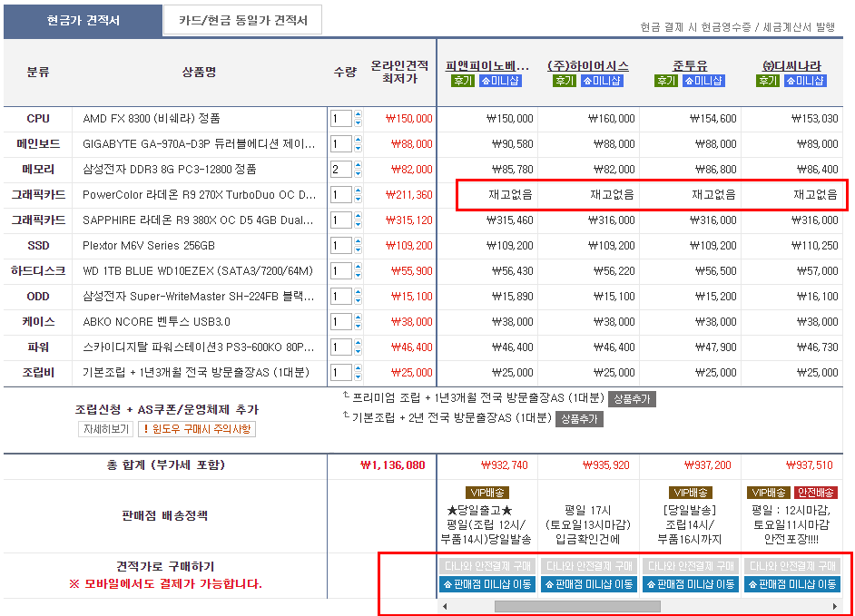855x616 pixels.
Task: Open 미니샵 badge under (주)하이어시스
Action: click(x=602, y=81)
